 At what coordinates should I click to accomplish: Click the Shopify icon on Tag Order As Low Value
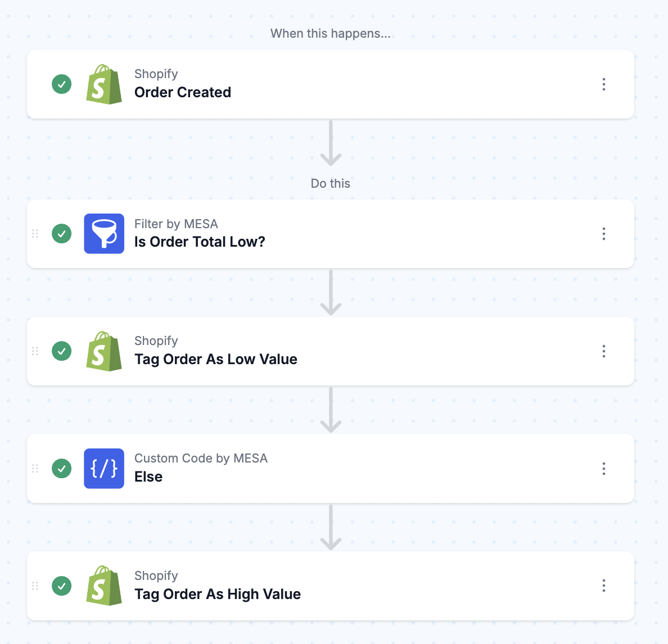click(103, 351)
